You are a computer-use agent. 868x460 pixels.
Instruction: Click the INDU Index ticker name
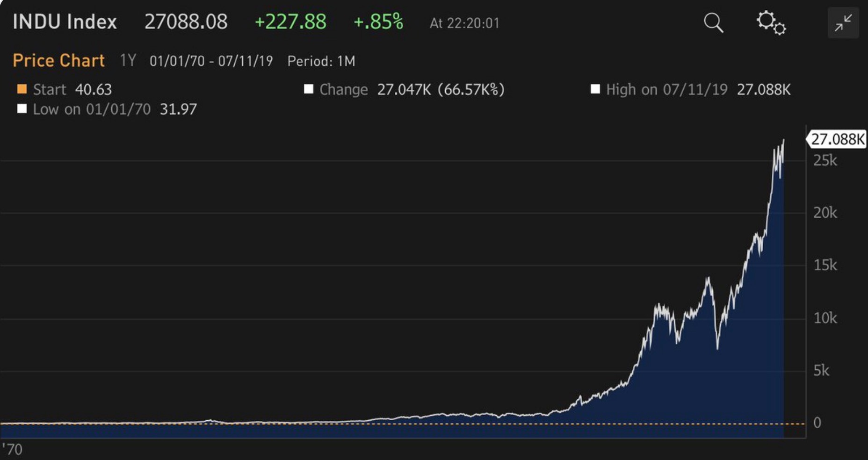click(65, 22)
